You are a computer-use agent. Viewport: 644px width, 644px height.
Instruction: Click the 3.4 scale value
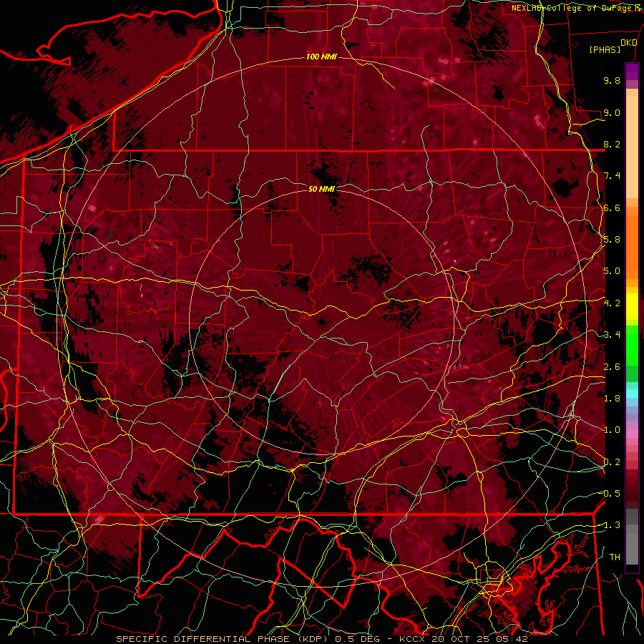pyautogui.click(x=612, y=335)
